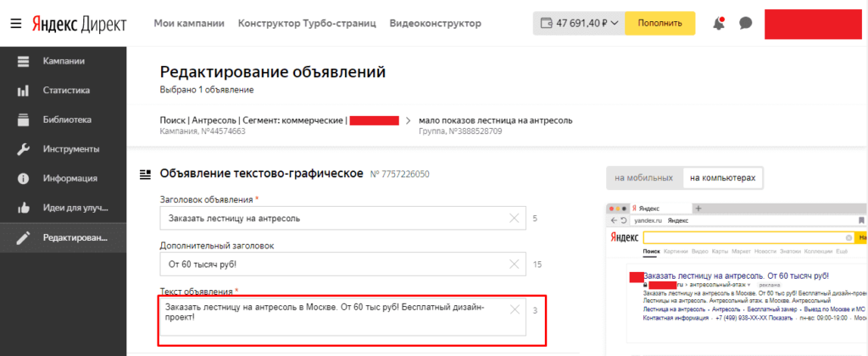Click the Кампании sidebar icon

[23, 62]
